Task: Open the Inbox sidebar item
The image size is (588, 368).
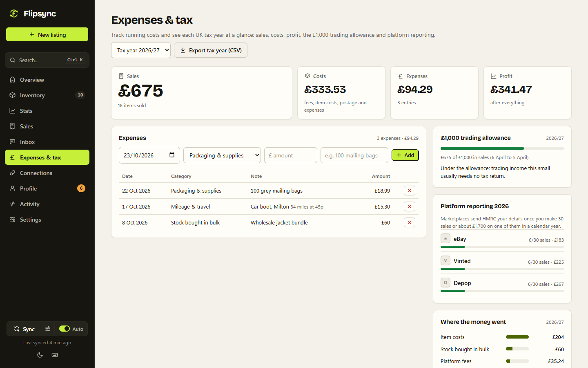Action: [47, 142]
